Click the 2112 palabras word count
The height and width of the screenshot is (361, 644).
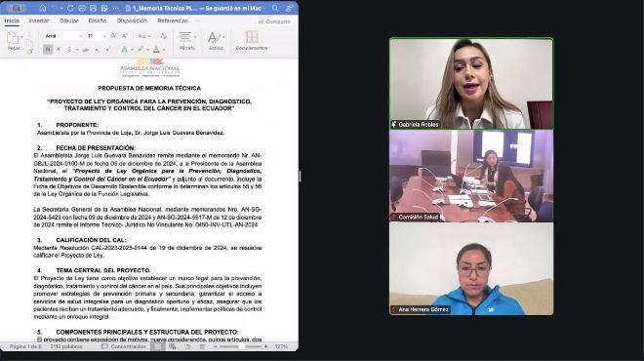(66, 346)
